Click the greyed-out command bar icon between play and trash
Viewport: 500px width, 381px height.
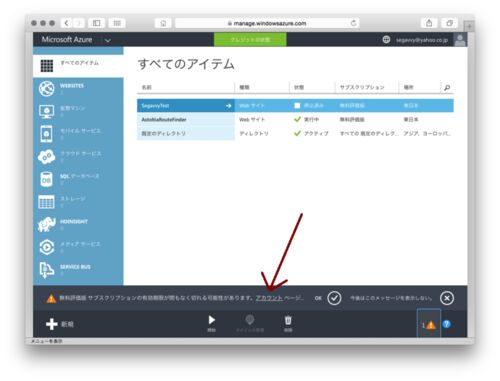click(250, 320)
